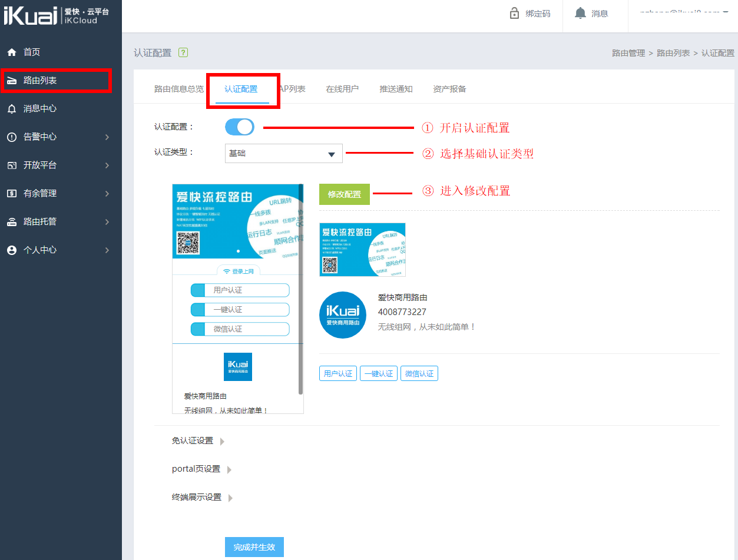Switch to the 认证配置 tab
The image size is (738, 560).
(241, 89)
